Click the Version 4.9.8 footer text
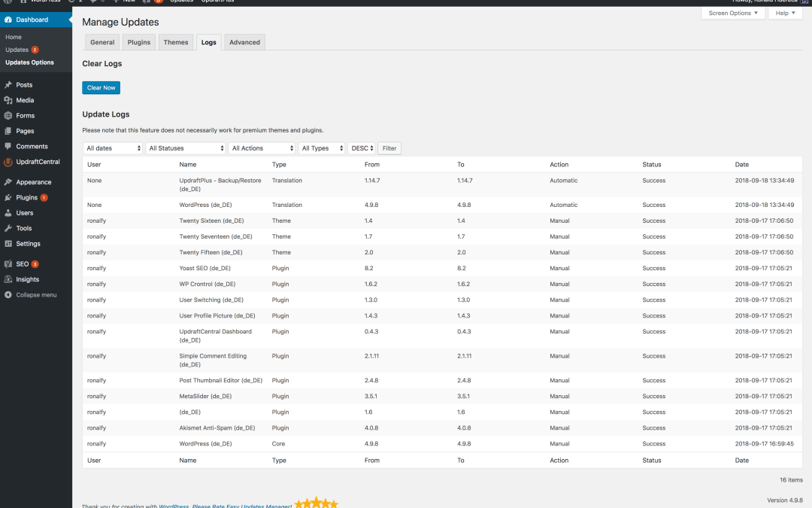Screen dimensions: 812x508 pyautogui.click(x=785, y=500)
